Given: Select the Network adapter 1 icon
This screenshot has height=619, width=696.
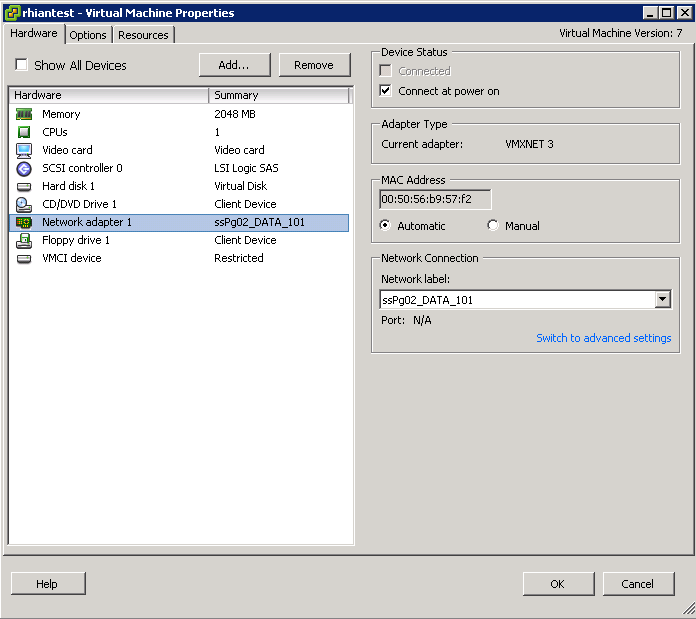Looking at the screenshot, I should pyautogui.click(x=24, y=222).
